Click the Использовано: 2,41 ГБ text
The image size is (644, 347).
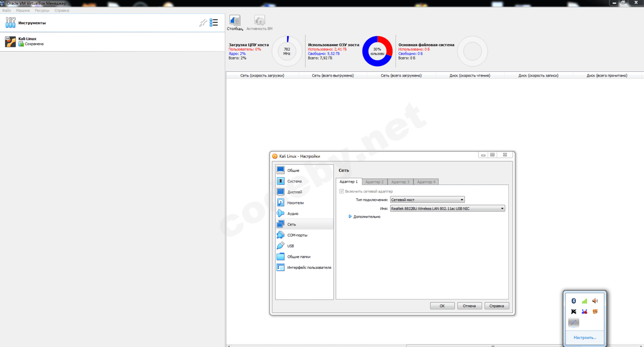[327, 49]
